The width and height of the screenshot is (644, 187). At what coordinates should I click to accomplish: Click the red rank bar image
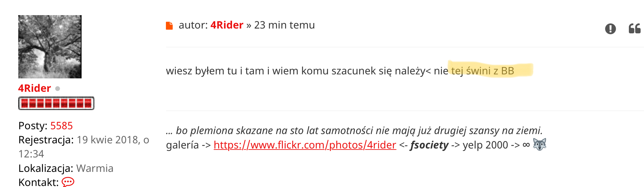click(56, 103)
